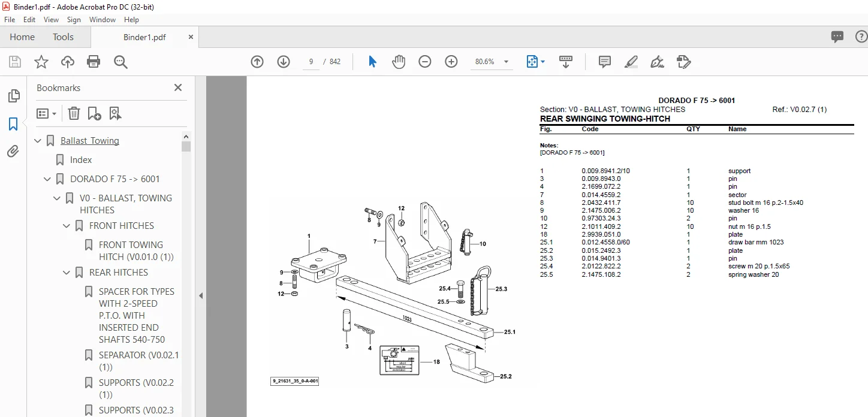Screen dimensions: 868x417
Task: Collapse the Ballast_Towing bookmark node
Action: pos(38,141)
